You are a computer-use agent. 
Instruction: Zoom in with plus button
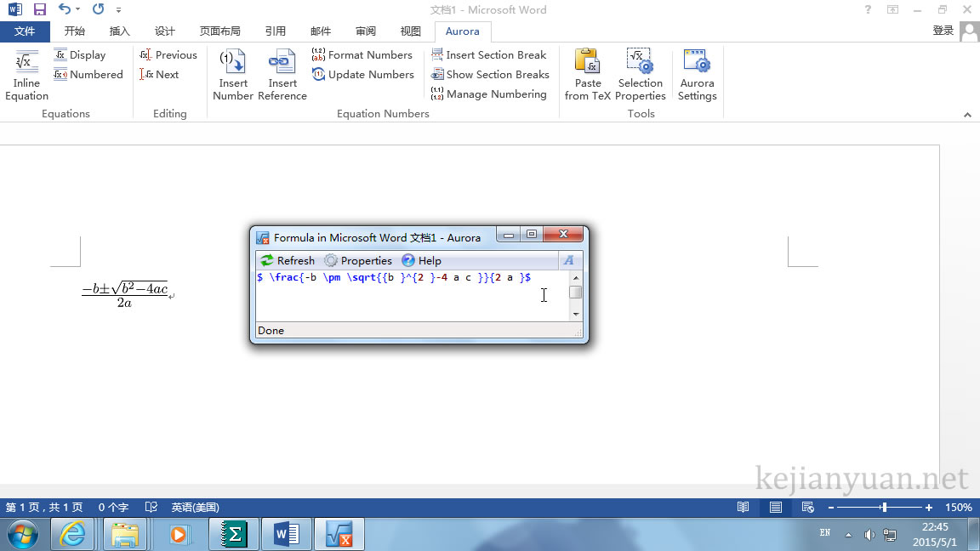pos(929,508)
